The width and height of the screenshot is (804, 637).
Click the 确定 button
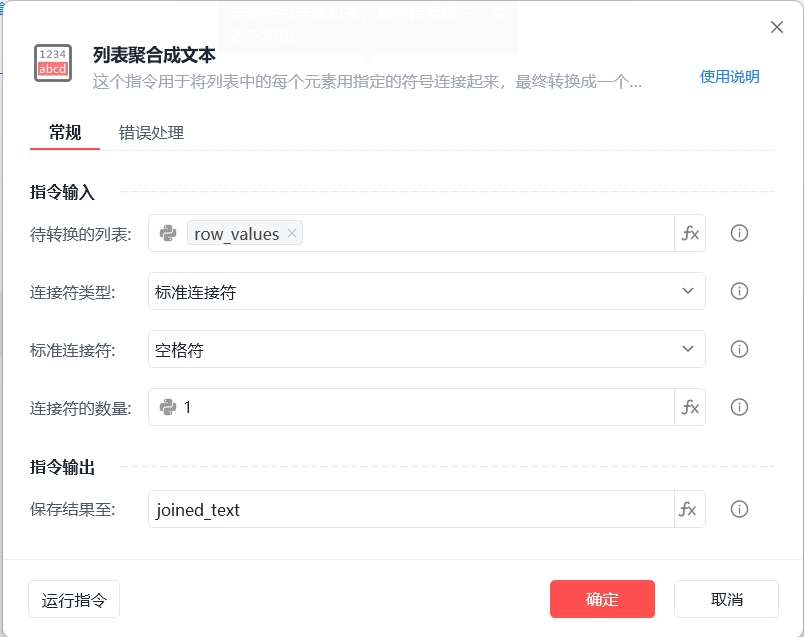(602, 599)
